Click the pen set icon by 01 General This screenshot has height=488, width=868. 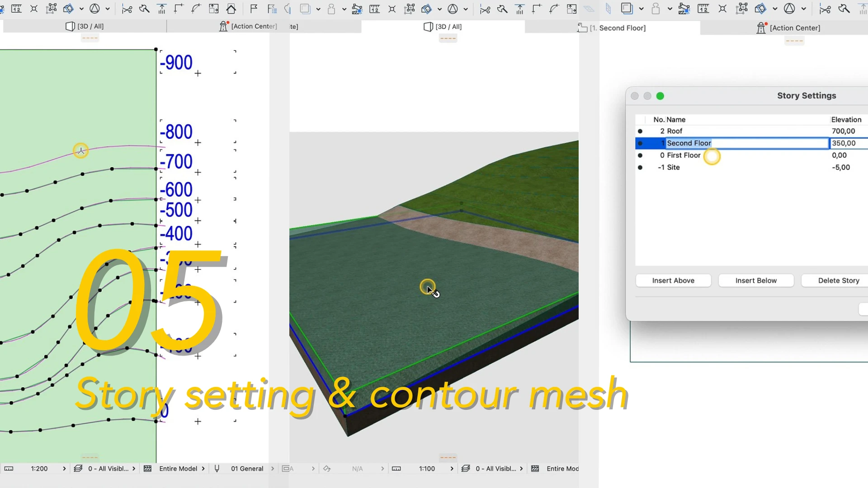tap(217, 469)
